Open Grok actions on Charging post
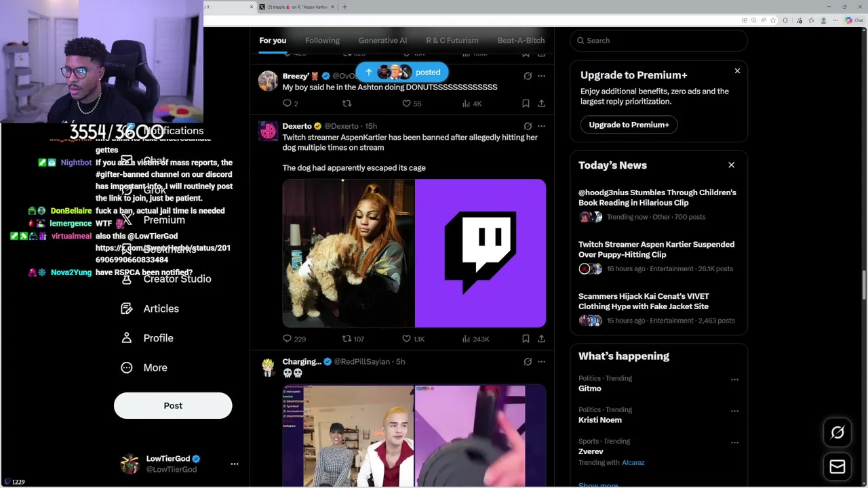Viewport: 868px width, 488px height. (528, 362)
